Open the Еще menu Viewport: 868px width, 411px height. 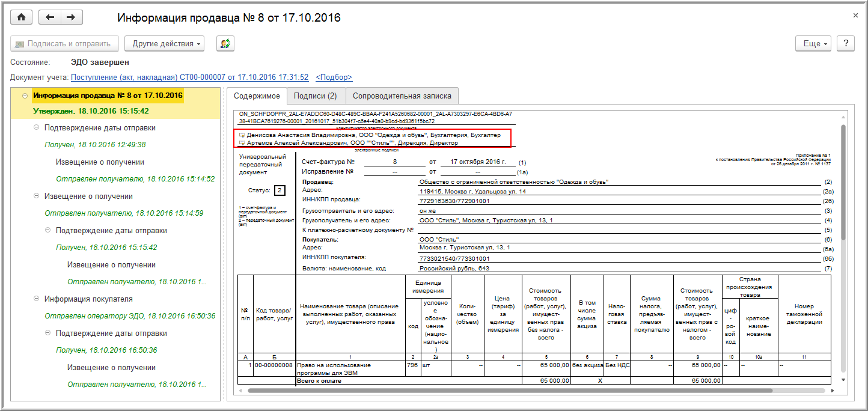pyautogui.click(x=815, y=43)
